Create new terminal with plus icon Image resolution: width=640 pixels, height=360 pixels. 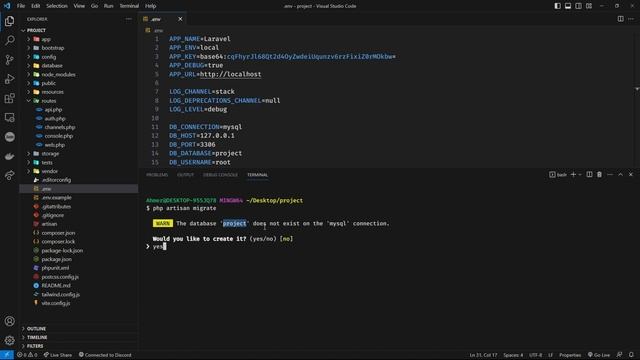pos(573,175)
